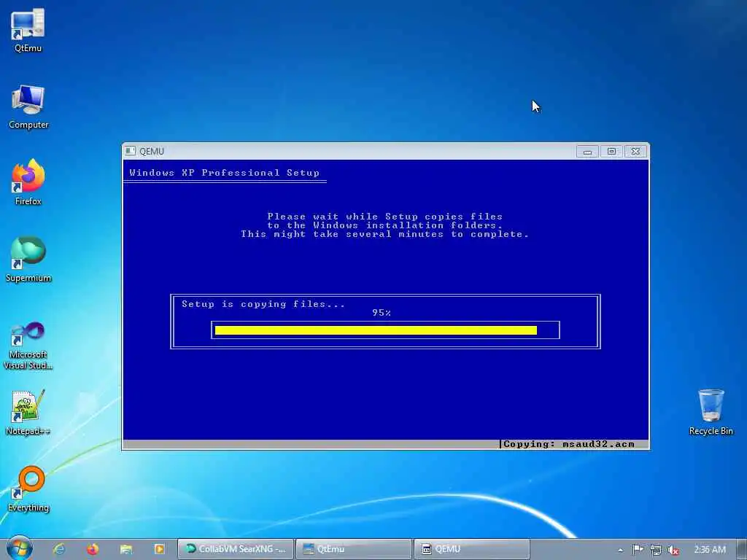This screenshot has width=747, height=560.
Task: Click the 'This might take several minutes' line
Action: pyautogui.click(x=385, y=234)
